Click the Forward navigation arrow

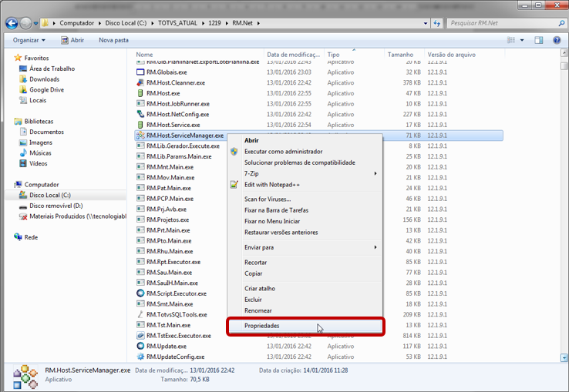tap(25, 23)
